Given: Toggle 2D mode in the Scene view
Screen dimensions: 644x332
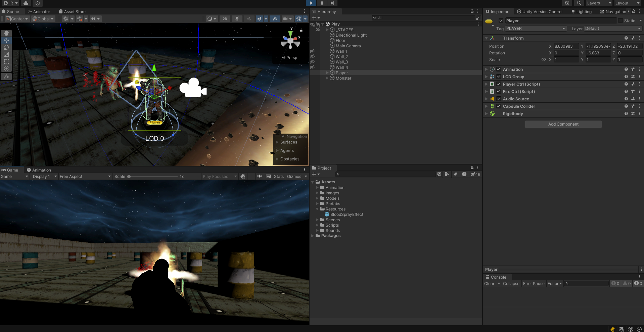Looking at the screenshot, I should [x=224, y=19].
